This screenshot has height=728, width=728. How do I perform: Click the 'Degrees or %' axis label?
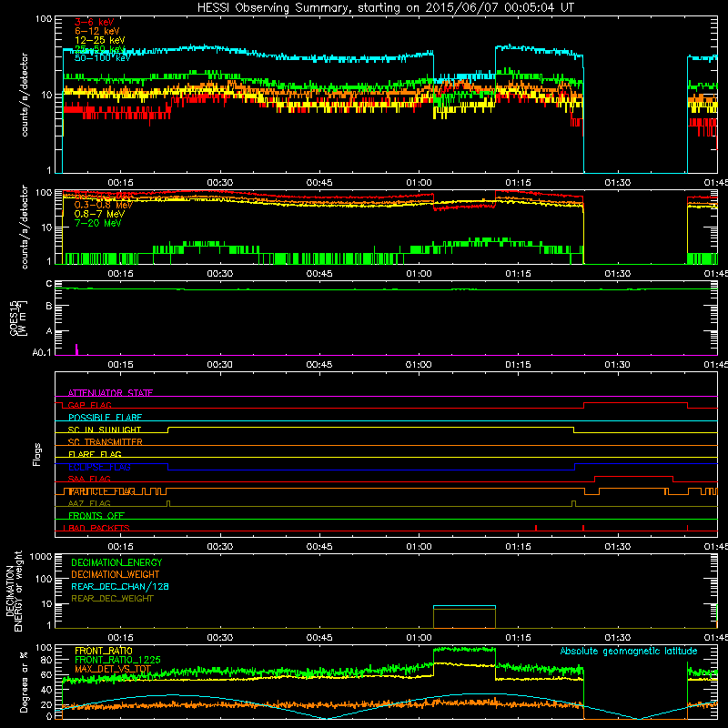(x=24, y=682)
